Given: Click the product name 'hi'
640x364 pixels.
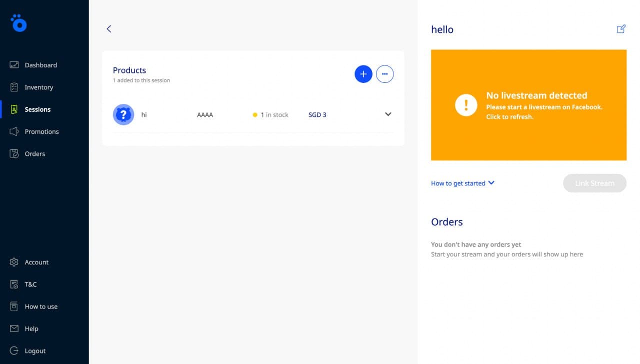Looking at the screenshot, I should [x=144, y=115].
